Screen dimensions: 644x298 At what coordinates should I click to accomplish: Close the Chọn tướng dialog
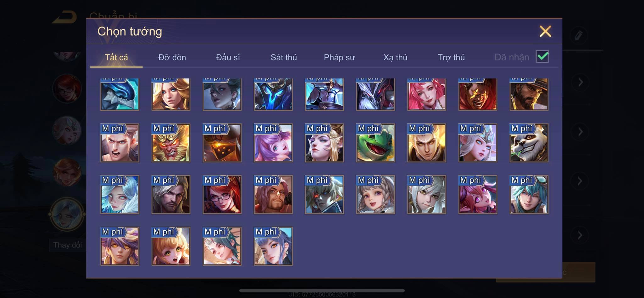click(x=545, y=31)
